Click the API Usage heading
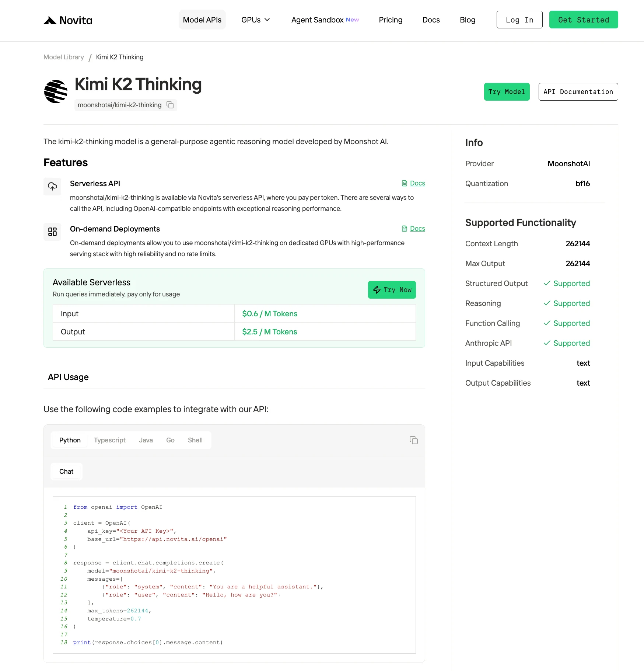644x671 pixels. click(x=68, y=377)
